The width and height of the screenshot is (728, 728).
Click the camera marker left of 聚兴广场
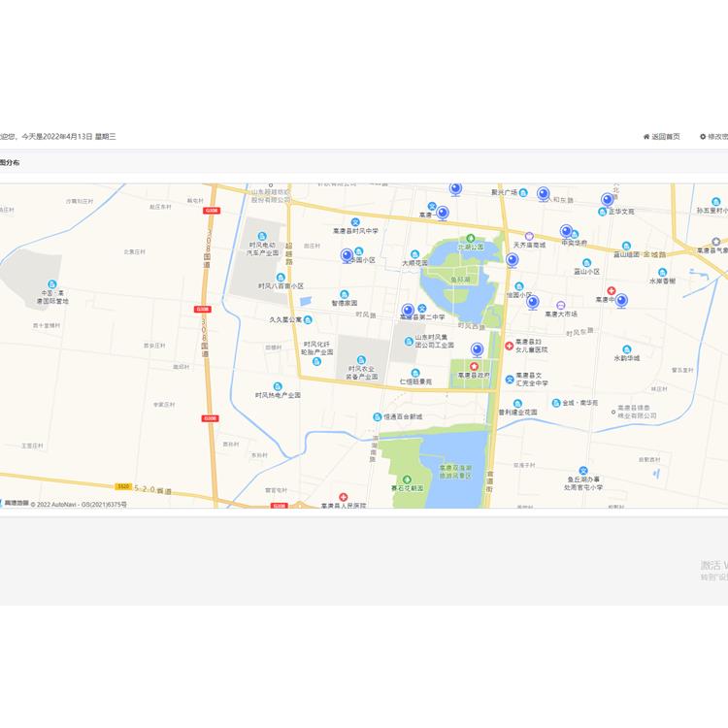click(x=456, y=189)
